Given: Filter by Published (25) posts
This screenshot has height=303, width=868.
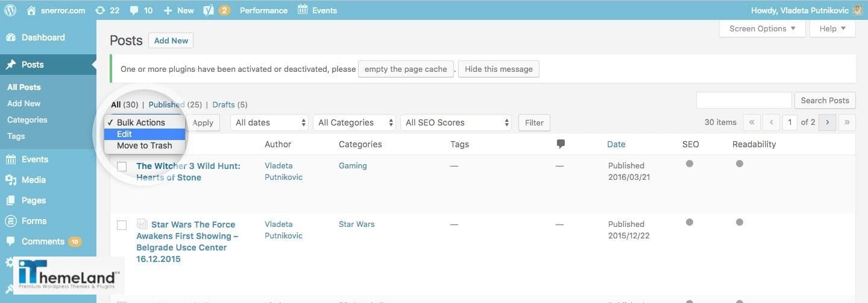Looking at the screenshot, I should (175, 104).
